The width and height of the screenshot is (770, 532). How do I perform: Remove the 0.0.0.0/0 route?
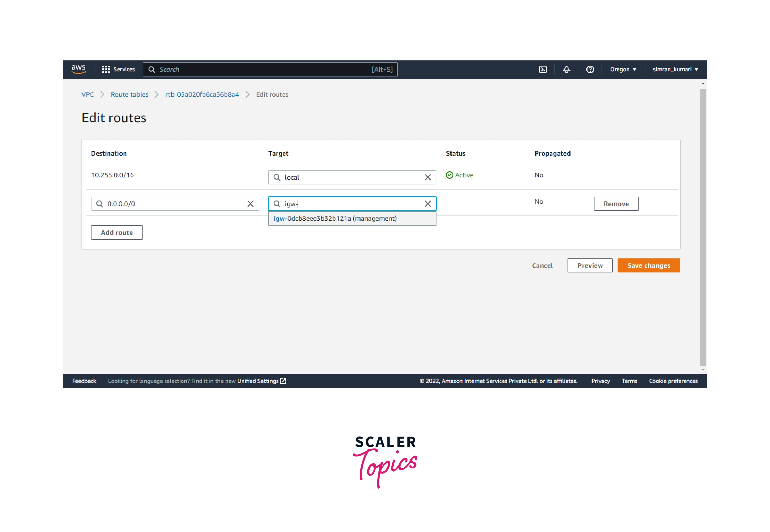point(616,204)
